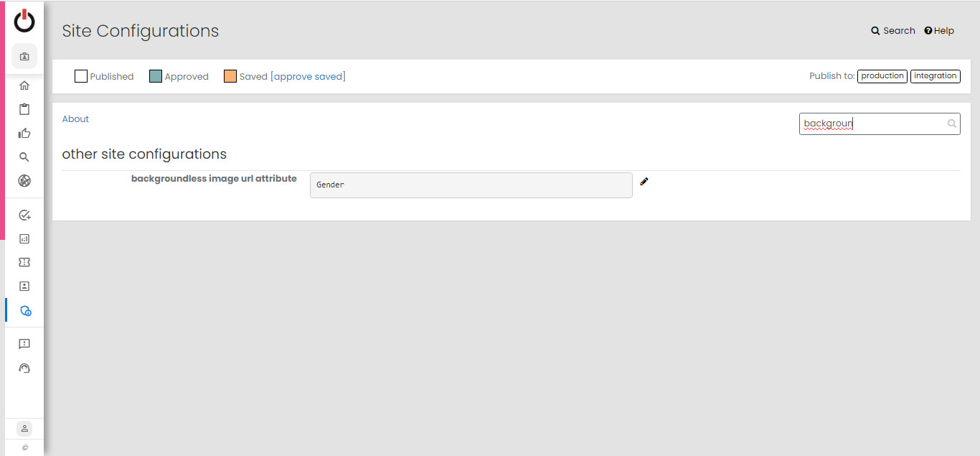Select the active shield settings sidebar icon

(x=25, y=310)
